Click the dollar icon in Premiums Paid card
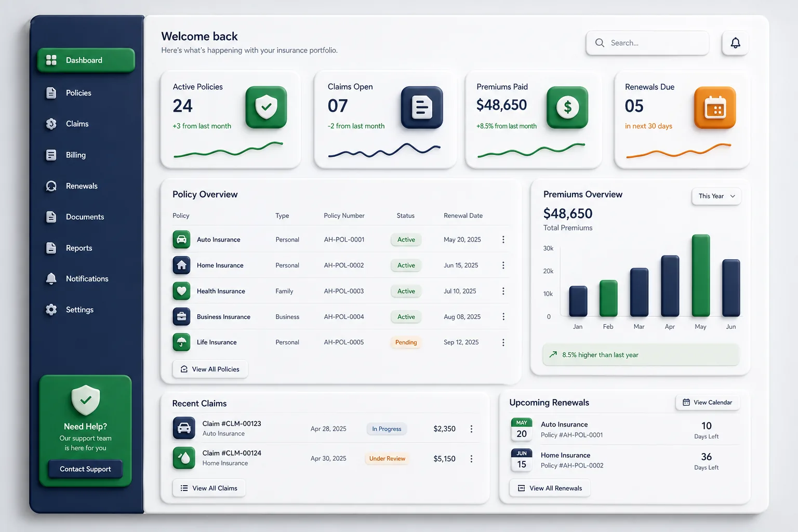The image size is (798, 532). pos(567,108)
